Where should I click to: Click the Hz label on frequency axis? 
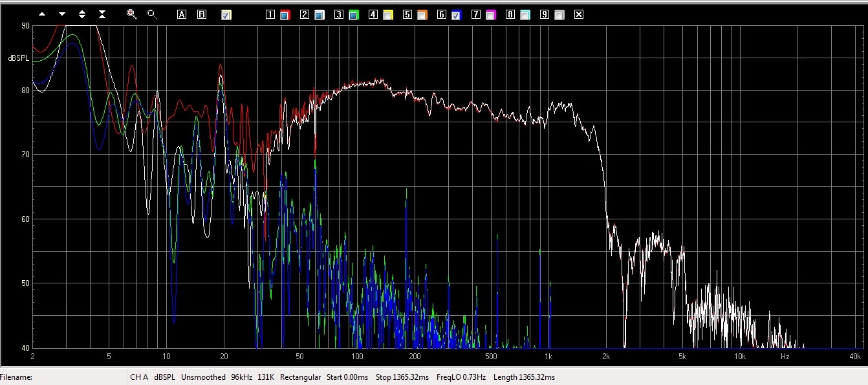785,357
